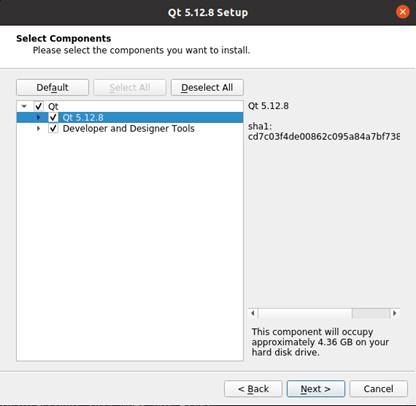
Task: Click the Default selection button
Action: pyautogui.click(x=52, y=88)
